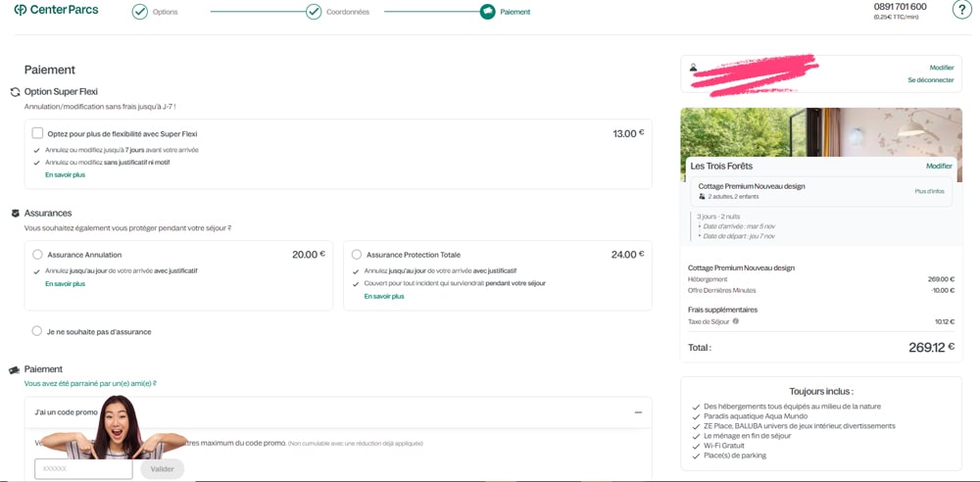Go back to the Coordonnées step
The width and height of the screenshot is (980, 482).
348,12
